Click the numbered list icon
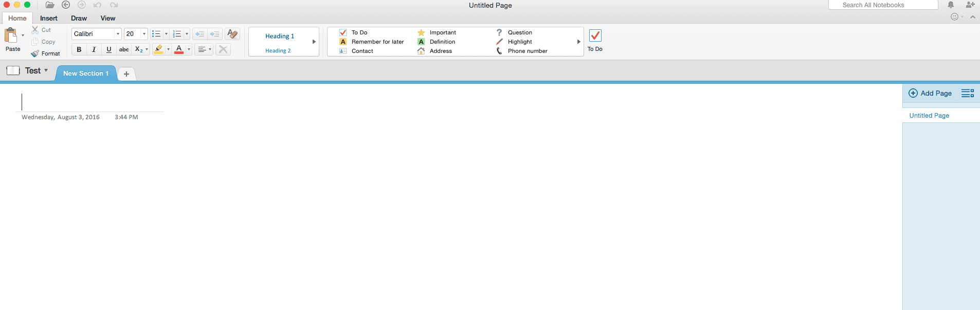The height and width of the screenshot is (310, 980). click(177, 34)
